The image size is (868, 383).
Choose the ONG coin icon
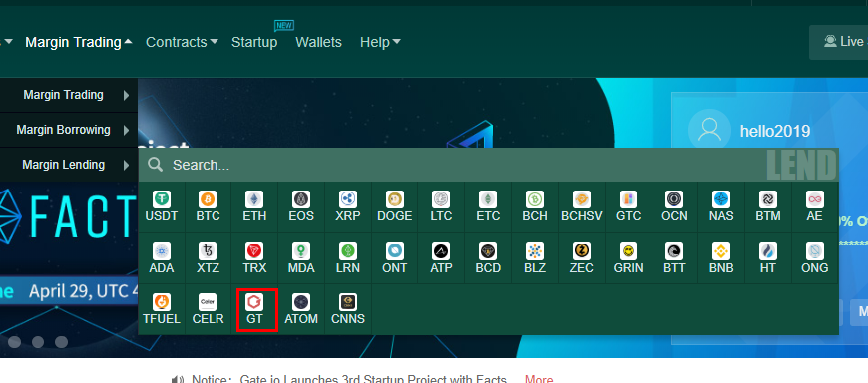click(815, 251)
